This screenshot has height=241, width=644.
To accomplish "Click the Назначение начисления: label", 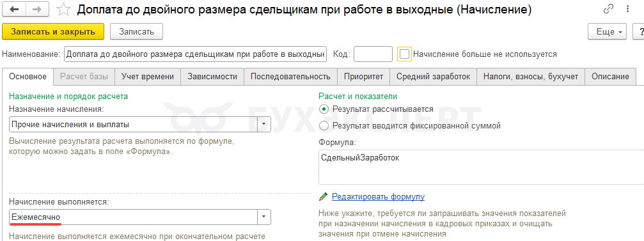I will [57, 109].
